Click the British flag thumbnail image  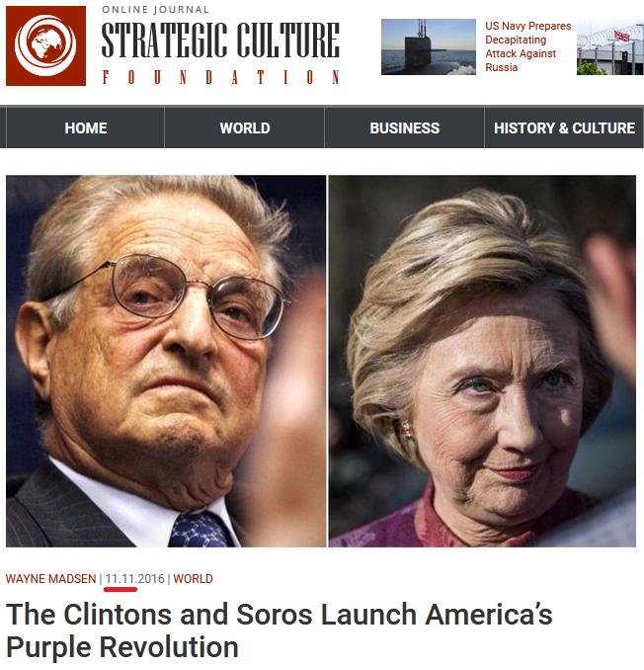[x=610, y=47]
